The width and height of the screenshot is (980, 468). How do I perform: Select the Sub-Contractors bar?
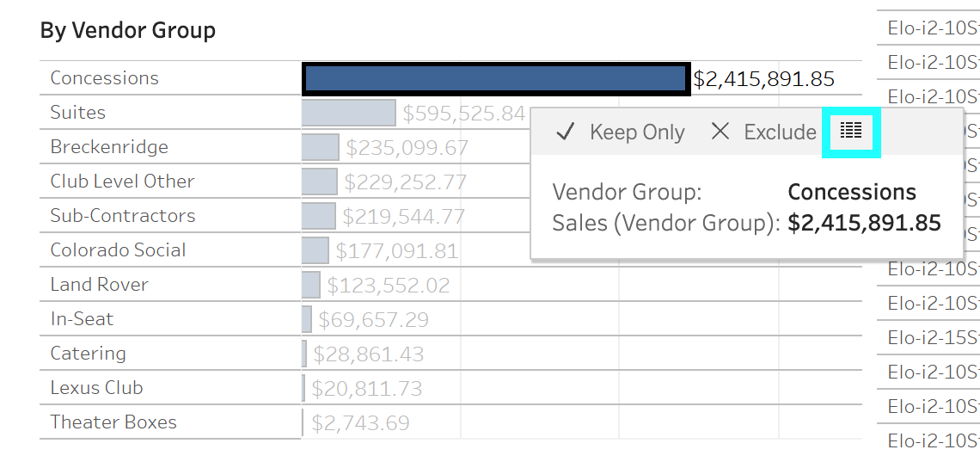point(319,216)
